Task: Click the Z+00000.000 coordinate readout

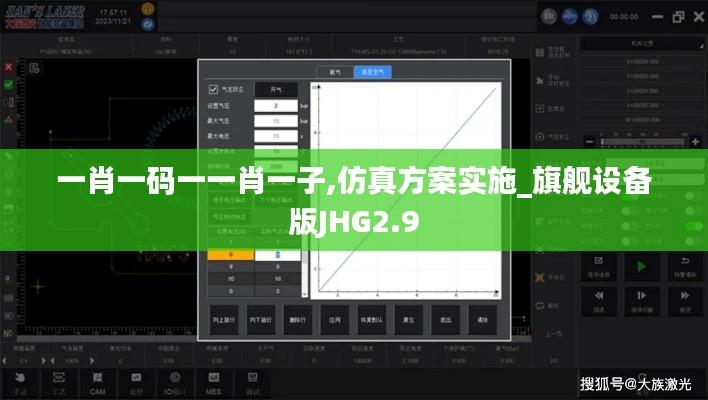Action: coord(642,91)
